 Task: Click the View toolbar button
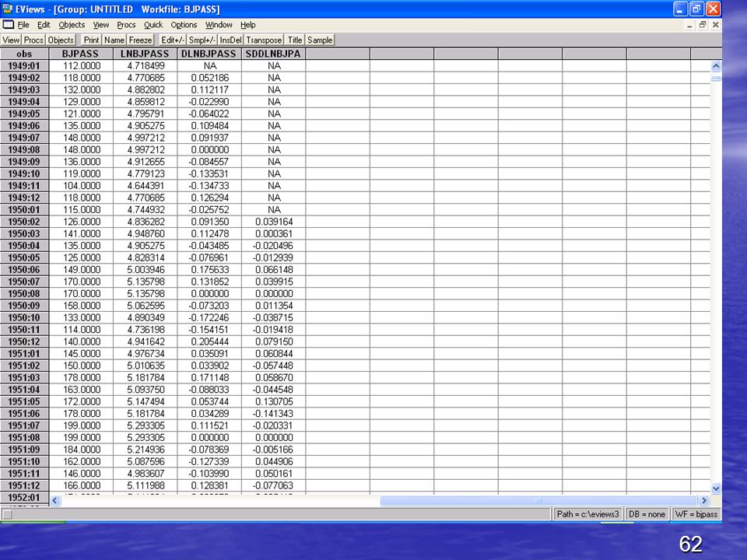tap(11, 40)
